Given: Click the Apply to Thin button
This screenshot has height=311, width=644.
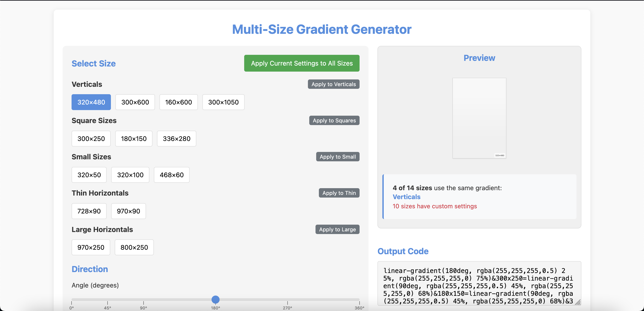Looking at the screenshot, I should (339, 193).
